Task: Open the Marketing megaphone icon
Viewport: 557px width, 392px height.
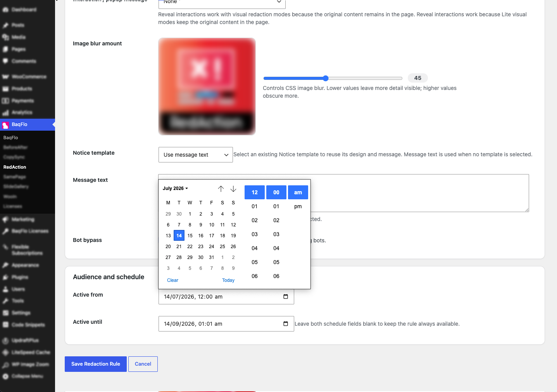Action: [x=5, y=219]
